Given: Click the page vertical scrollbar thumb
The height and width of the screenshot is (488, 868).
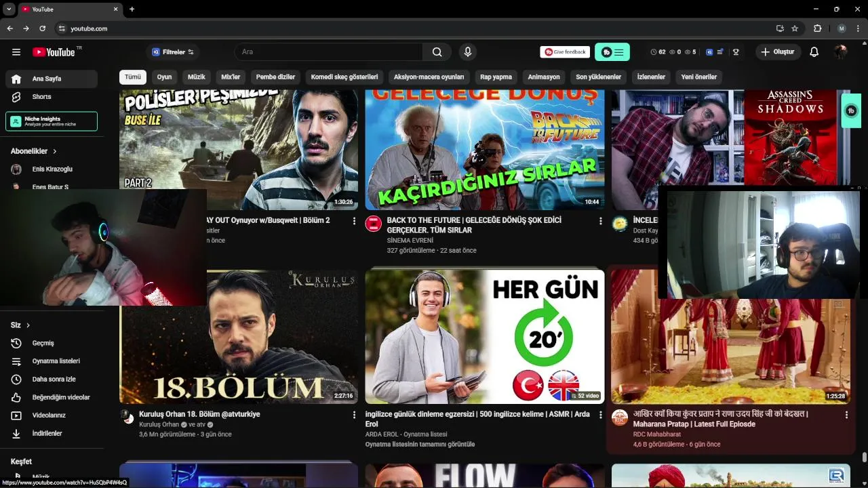Looking at the screenshot, I should click(x=864, y=457).
